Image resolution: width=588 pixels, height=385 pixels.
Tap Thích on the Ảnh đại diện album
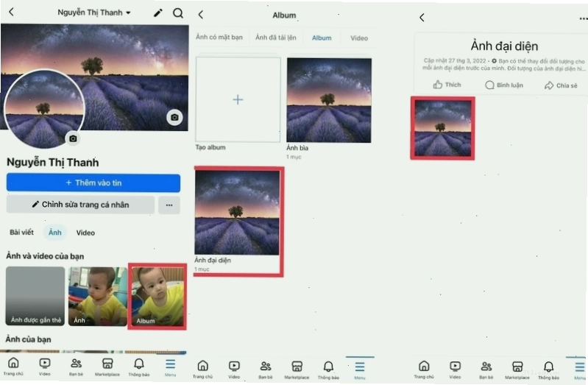(x=447, y=85)
